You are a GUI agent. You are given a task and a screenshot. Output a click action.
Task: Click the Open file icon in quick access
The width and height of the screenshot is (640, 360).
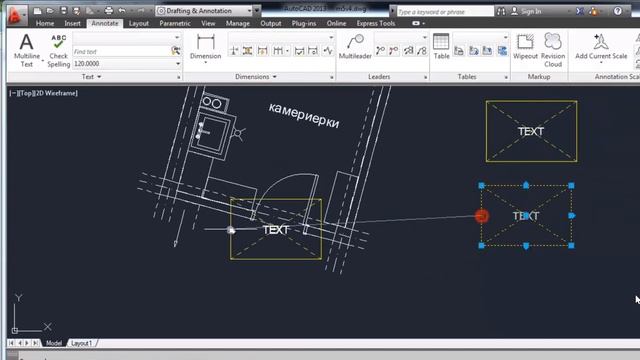point(50,11)
